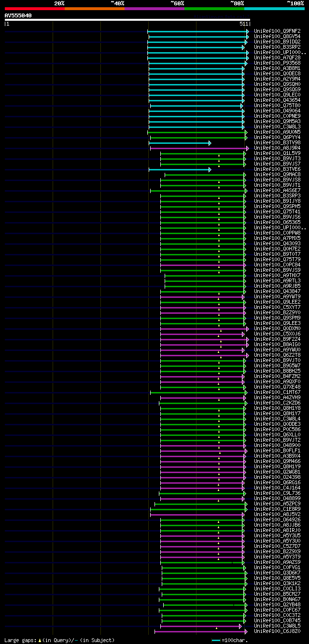Click the Large gaps legend text
The height and width of the screenshot is (644, 309).
[x=59, y=640]
